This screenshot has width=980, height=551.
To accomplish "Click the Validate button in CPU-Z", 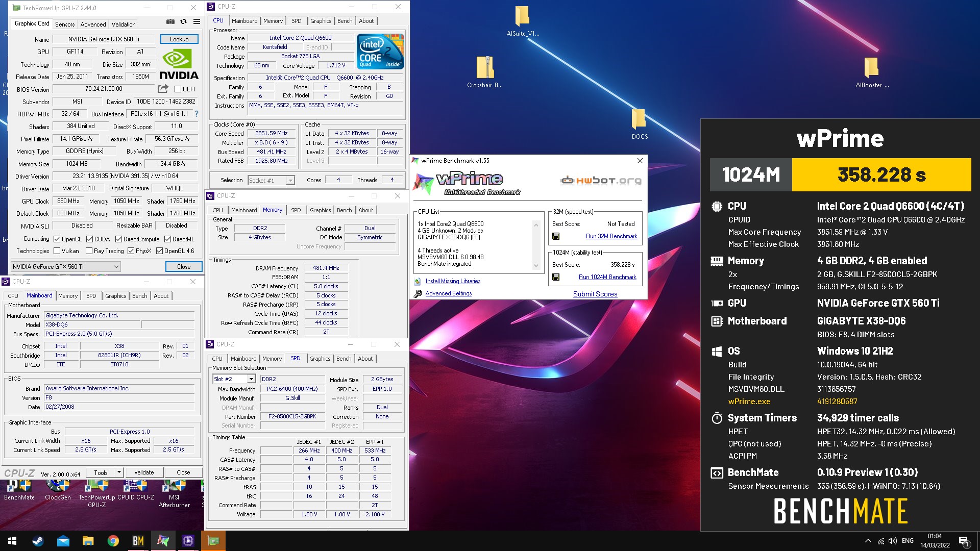I will (144, 472).
